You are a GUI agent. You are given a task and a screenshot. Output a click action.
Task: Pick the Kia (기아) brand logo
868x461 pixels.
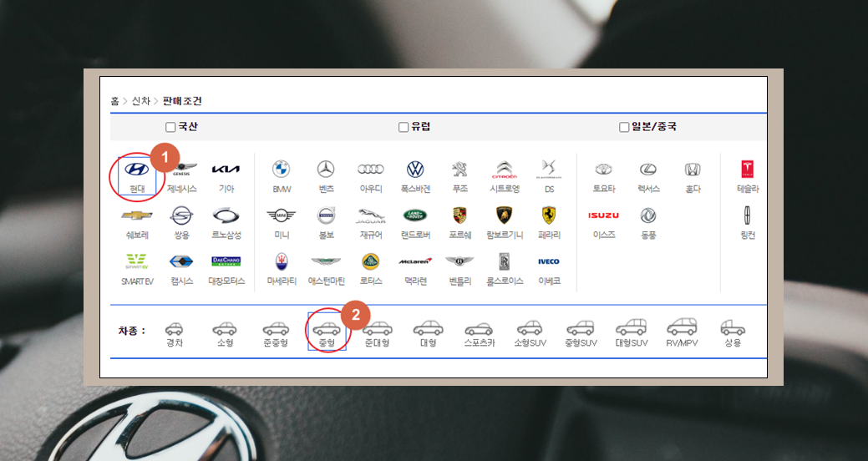tap(226, 169)
